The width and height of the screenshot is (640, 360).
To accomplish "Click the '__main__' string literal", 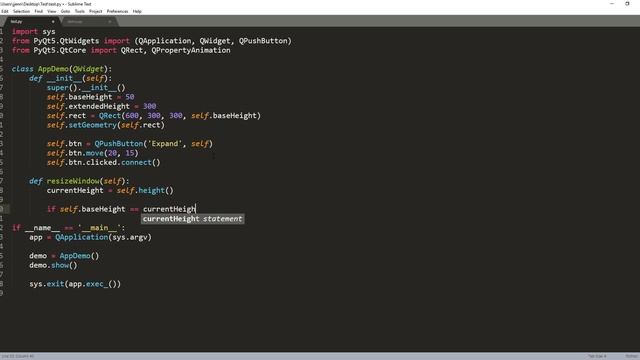I will point(99,228).
